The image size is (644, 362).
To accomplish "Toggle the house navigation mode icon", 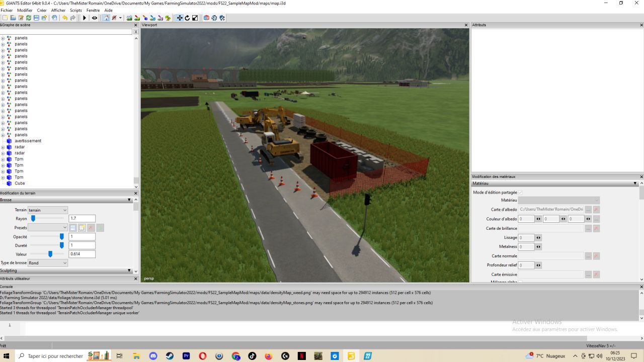I will 107,18.
